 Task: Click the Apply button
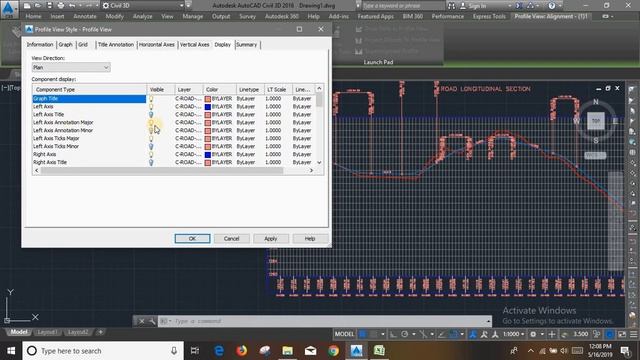271,238
